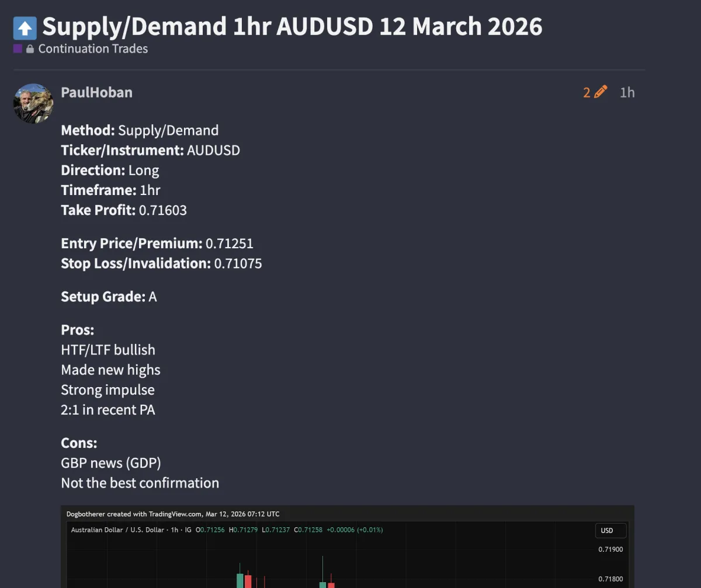Screen dimensions: 701x588
Task: Click the Stop Loss value 0.71075
Action: tap(238, 263)
